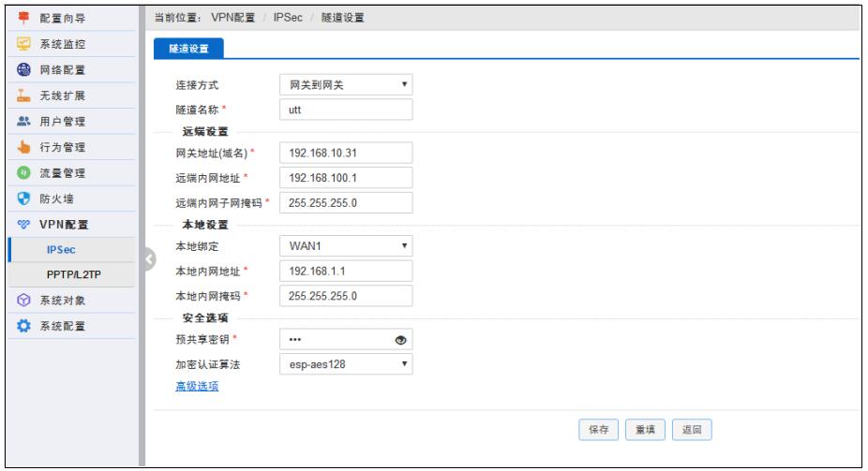The height and width of the screenshot is (471, 868).
Task: Click the 网络配置 globe icon
Action: 23,69
